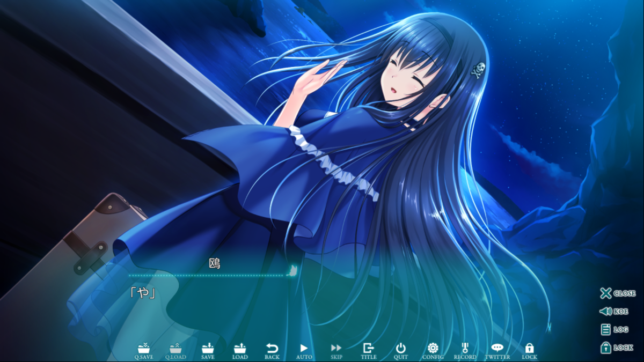The height and width of the screenshot is (362, 644).
Task: Click the dialogue text 「や」
Action: click(x=143, y=292)
